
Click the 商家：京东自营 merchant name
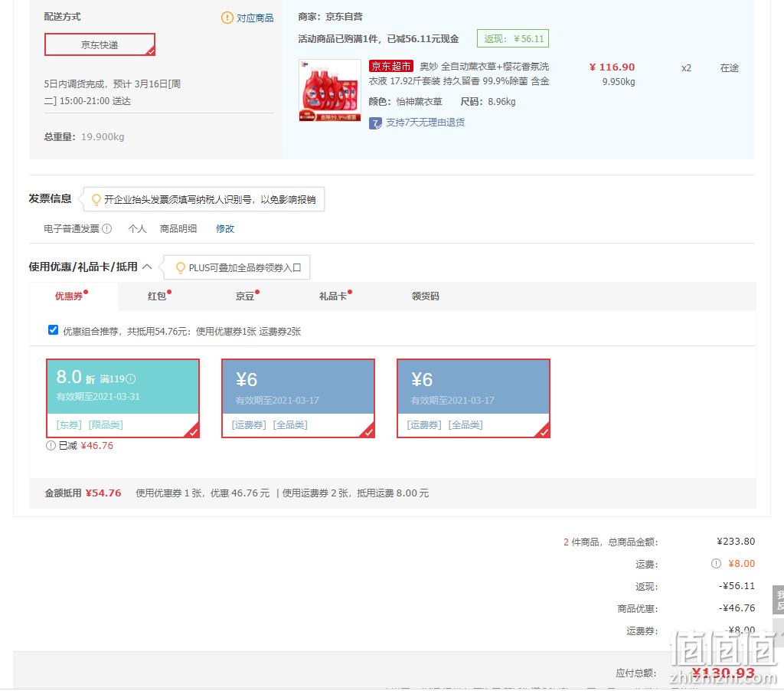click(x=330, y=17)
